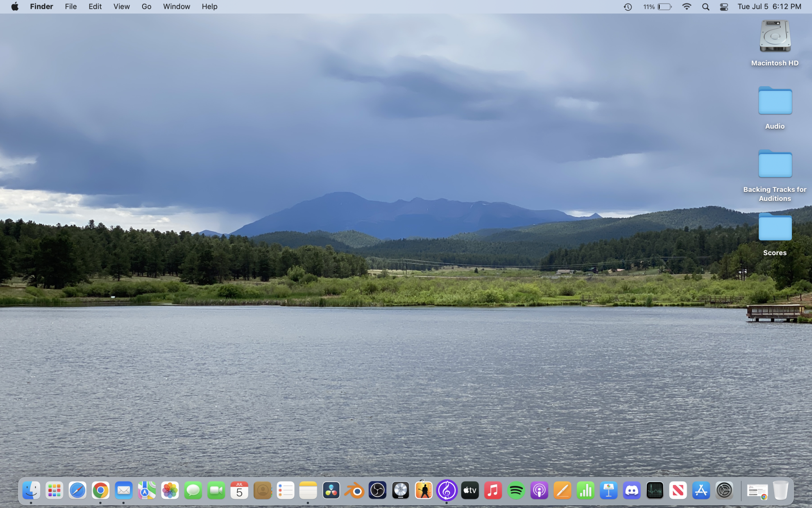Screen dimensions: 812x508
Task: Open Time Machine menu bar icon
Action: 628,7
